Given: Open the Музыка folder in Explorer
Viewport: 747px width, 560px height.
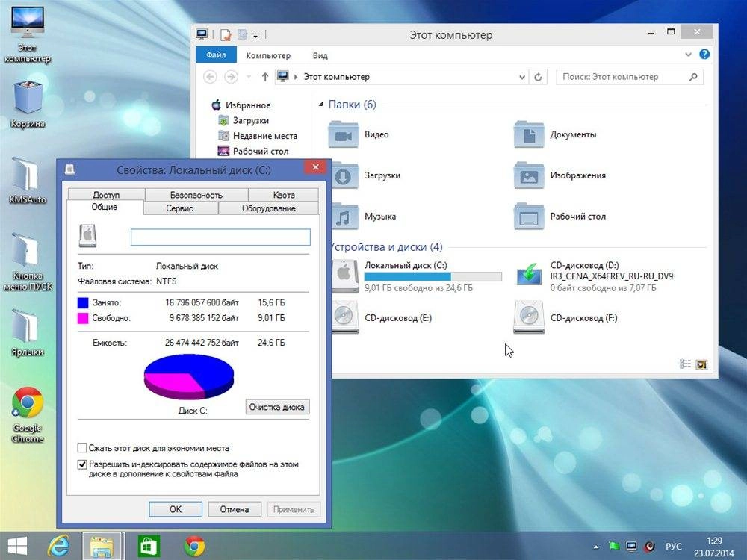Looking at the screenshot, I should click(x=364, y=217).
